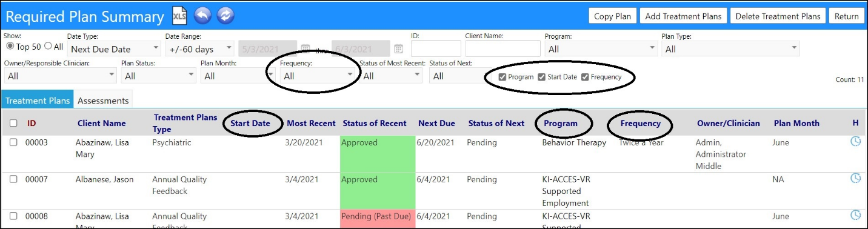The height and width of the screenshot is (229, 868).
Task: Open calendar picker beside the 5/3/2021 date
Action: coord(305,49)
